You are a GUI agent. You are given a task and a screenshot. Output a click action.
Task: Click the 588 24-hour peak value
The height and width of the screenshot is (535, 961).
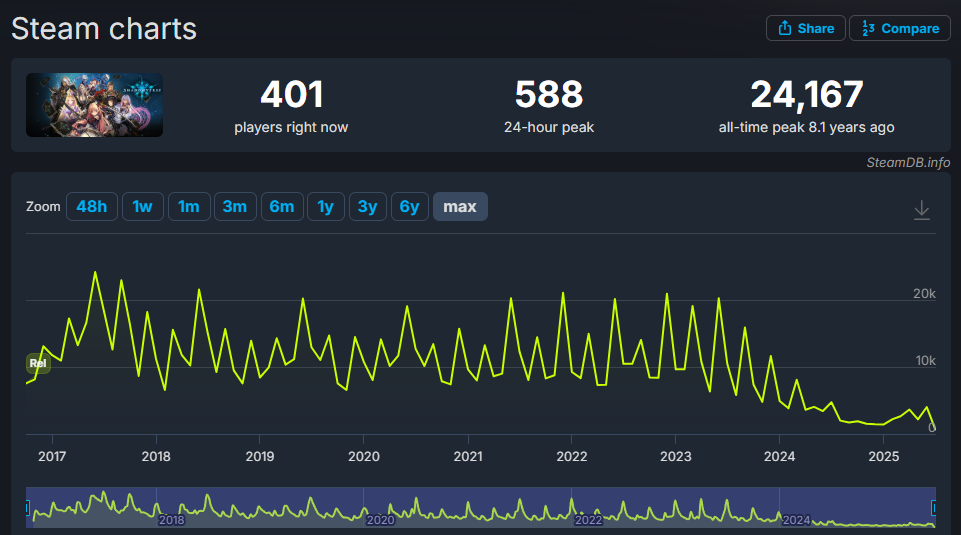coord(549,94)
